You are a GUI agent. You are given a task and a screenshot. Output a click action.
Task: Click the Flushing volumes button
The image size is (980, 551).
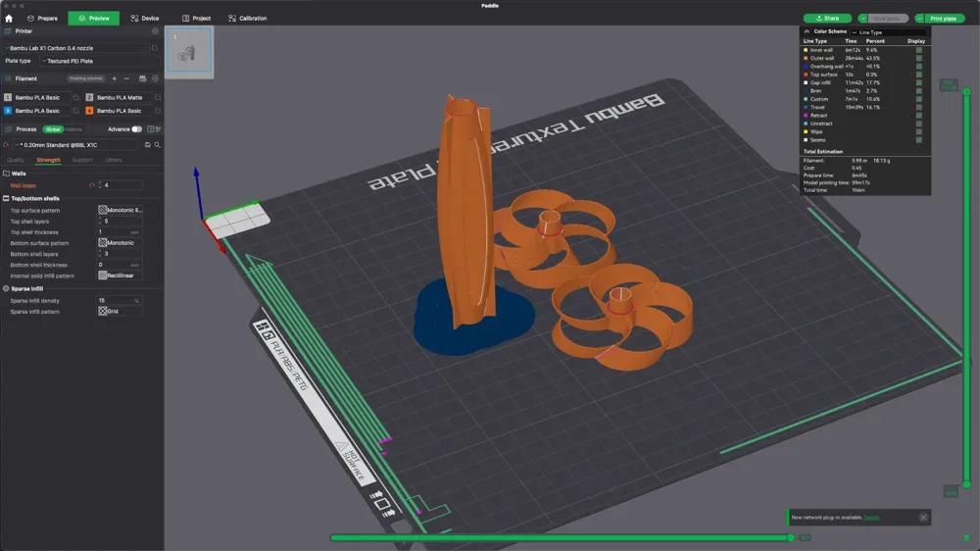(x=86, y=78)
